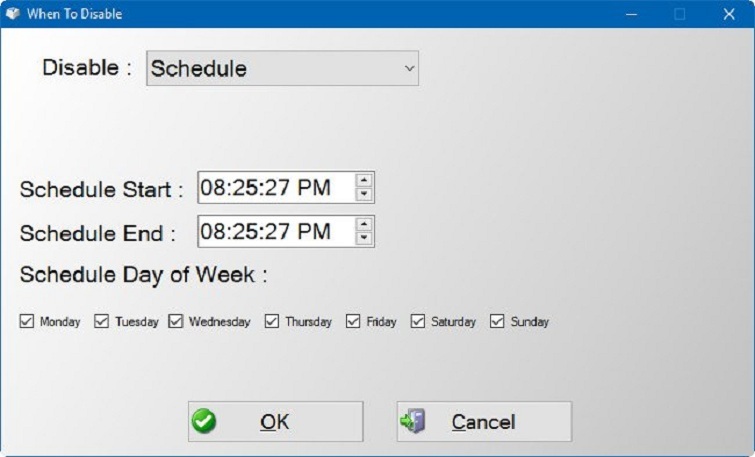
Task: Click the app icon in the title bar
Action: click(x=13, y=14)
